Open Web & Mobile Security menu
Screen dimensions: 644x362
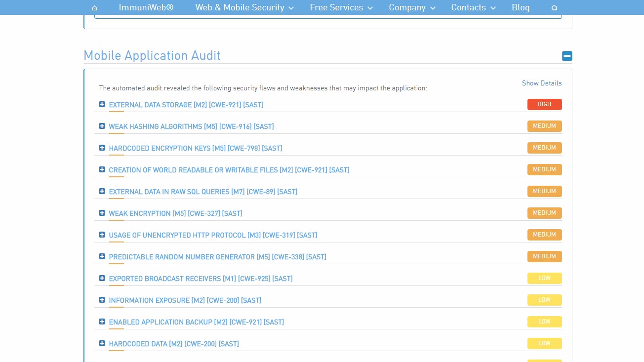[x=240, y=7]
